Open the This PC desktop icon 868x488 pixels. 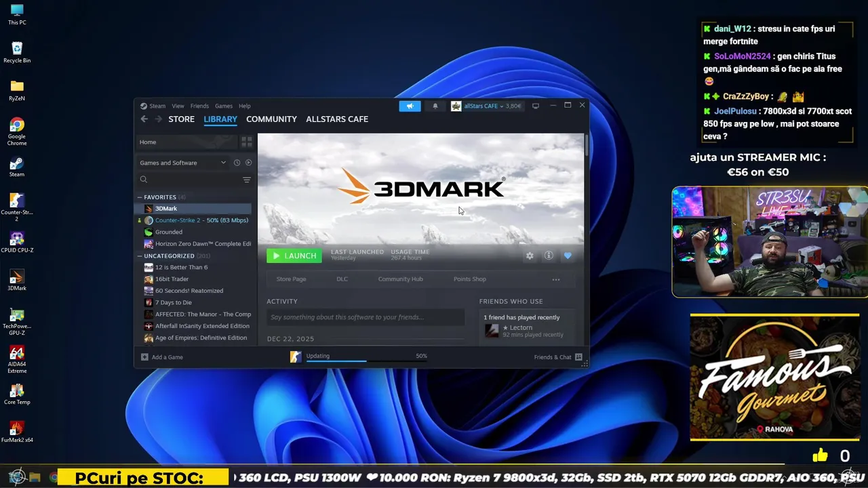pos(17,15)
